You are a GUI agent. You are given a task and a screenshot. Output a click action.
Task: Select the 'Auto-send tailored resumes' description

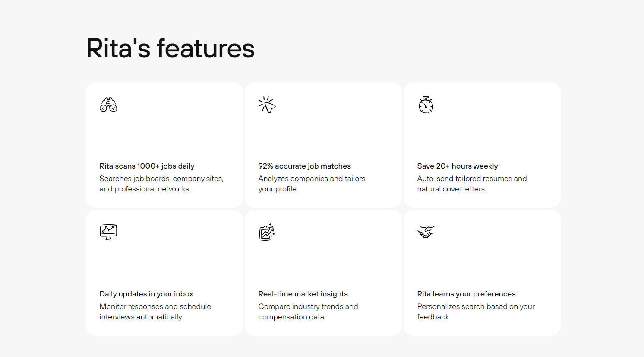click(x=472, y=178)
